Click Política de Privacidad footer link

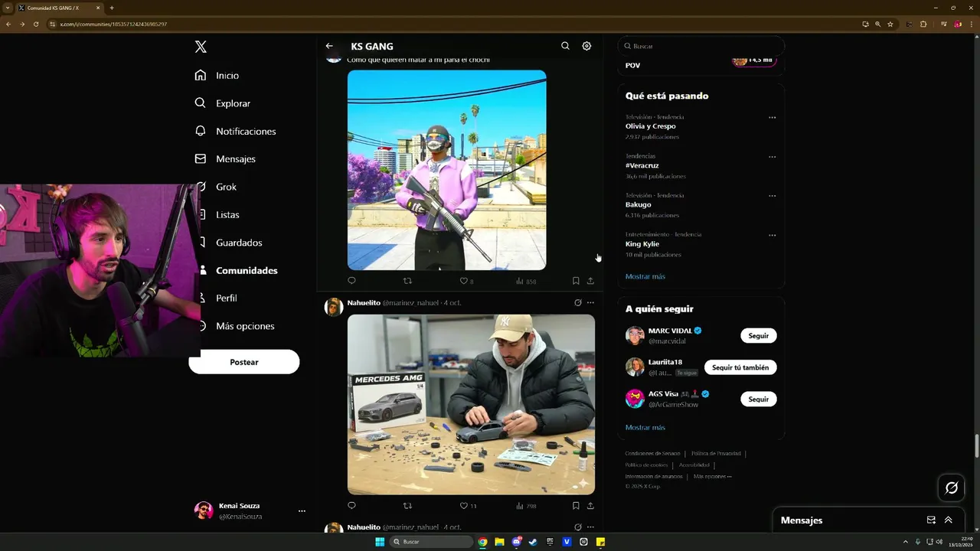(716, 453)
